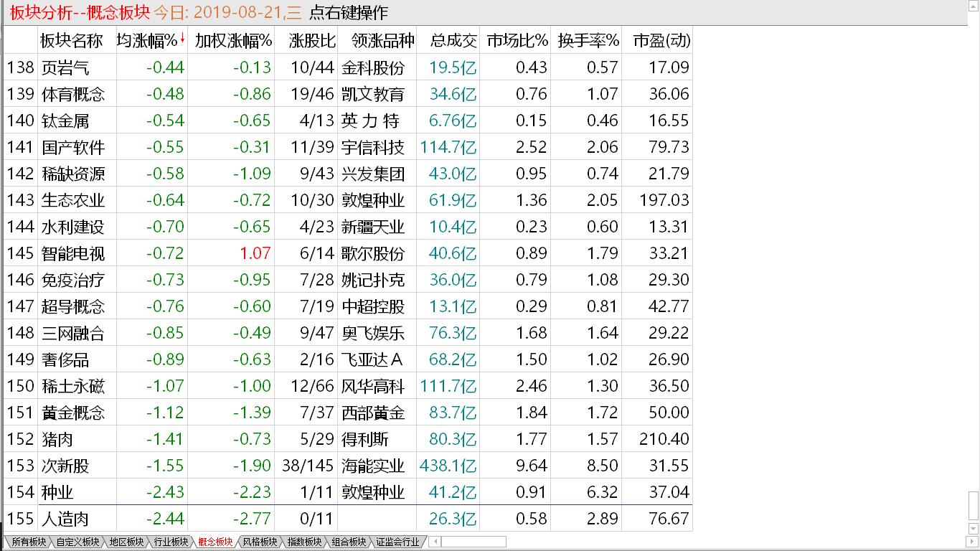Image resolution: width=980 pixels, height=551 pixels.
Task: Click the 板块分析--概念板块 title text
Action: pyautogui.click(x=80, y=13)
